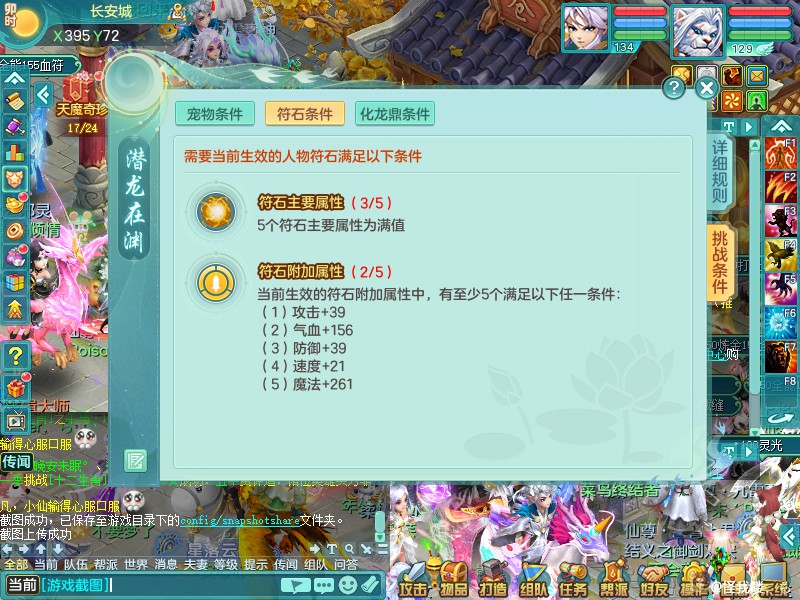Open the 详细规则 side tab
This screenshot has width=800, height=600.
720,172
